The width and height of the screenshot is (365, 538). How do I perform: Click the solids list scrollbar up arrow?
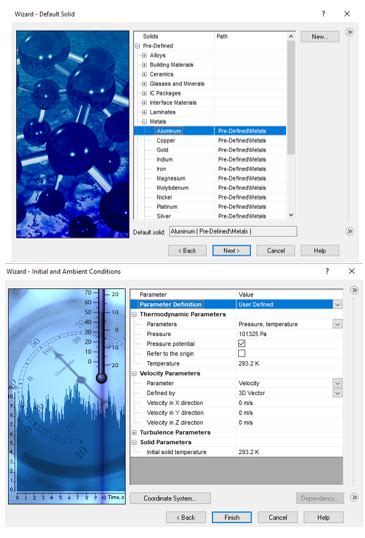[x=291, y=36]
